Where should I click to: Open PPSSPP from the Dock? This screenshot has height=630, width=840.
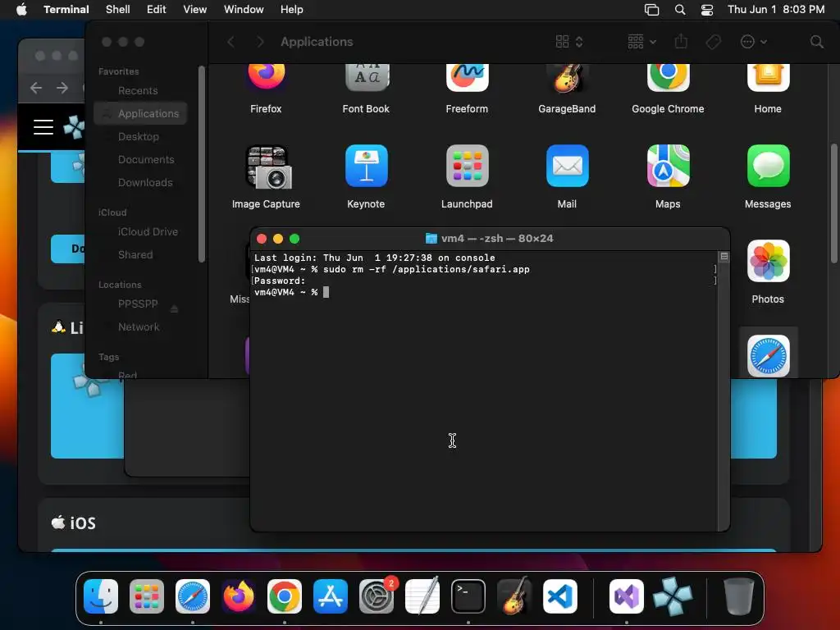coord(673,596)
